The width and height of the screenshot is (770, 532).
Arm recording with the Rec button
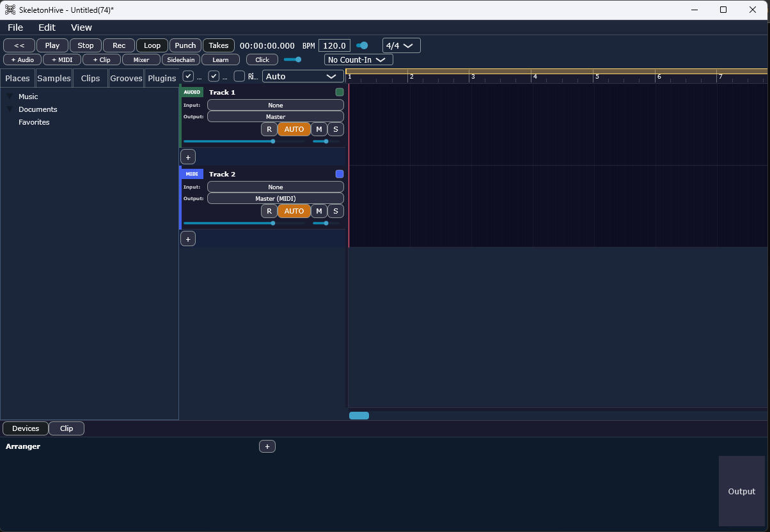[x=119, y=45]
